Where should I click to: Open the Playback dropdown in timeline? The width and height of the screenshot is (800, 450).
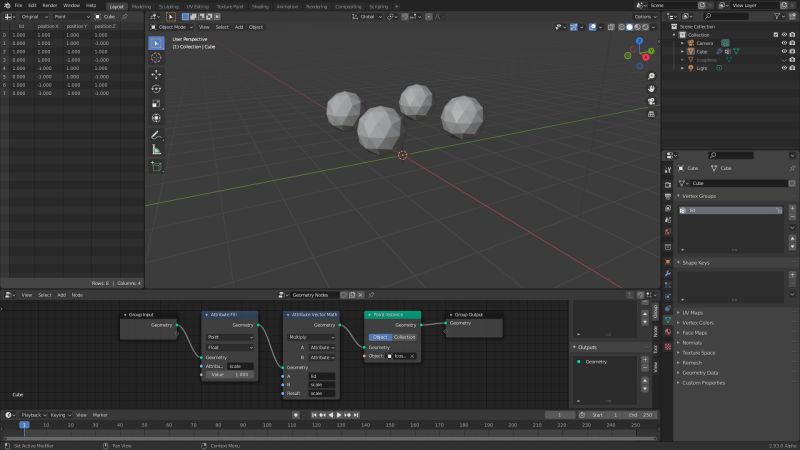point(34,415)
